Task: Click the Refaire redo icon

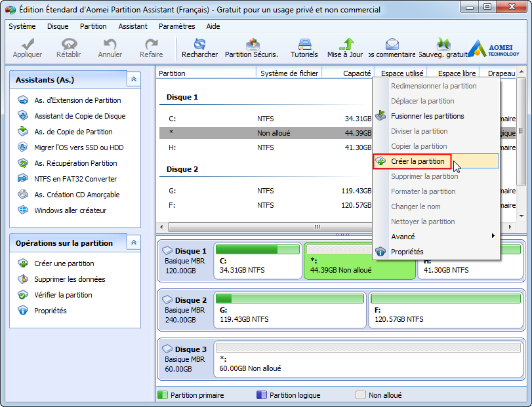Action: click(x=152, y=45)
